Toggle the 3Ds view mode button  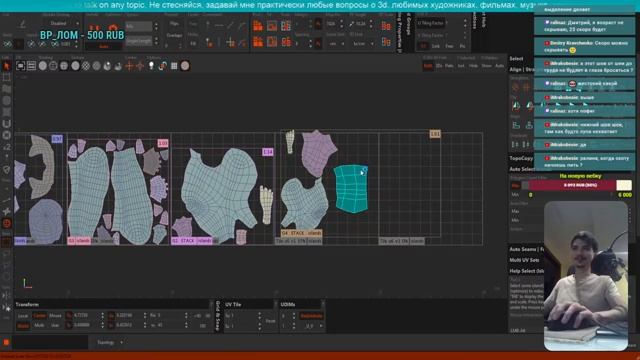(439, 66)
